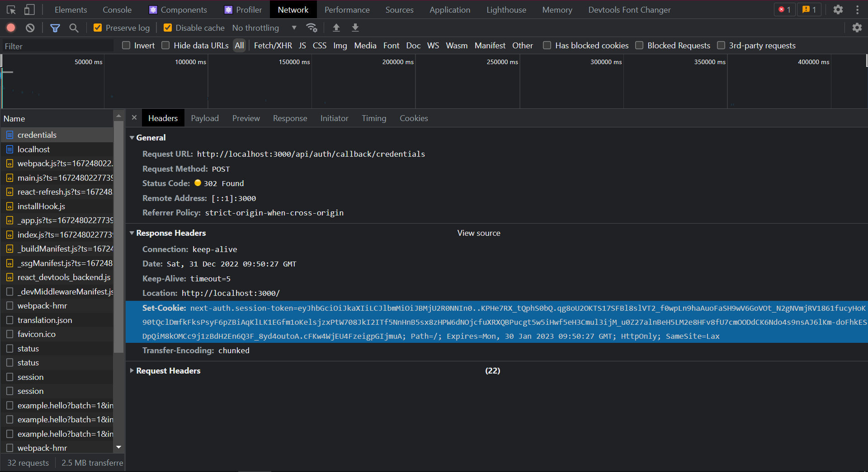Open the Payload tab
Viewport: 868px width, 472px height.
tap(204, 118)
